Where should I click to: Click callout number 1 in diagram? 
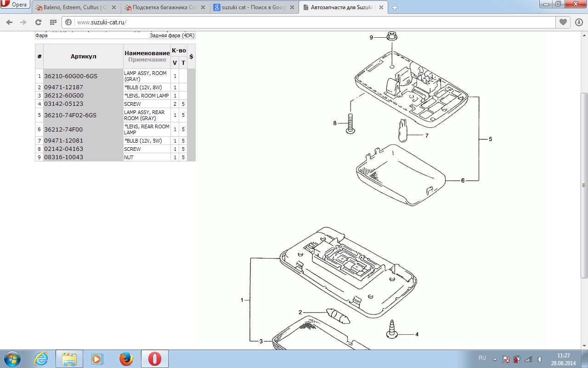click(242, 300)
